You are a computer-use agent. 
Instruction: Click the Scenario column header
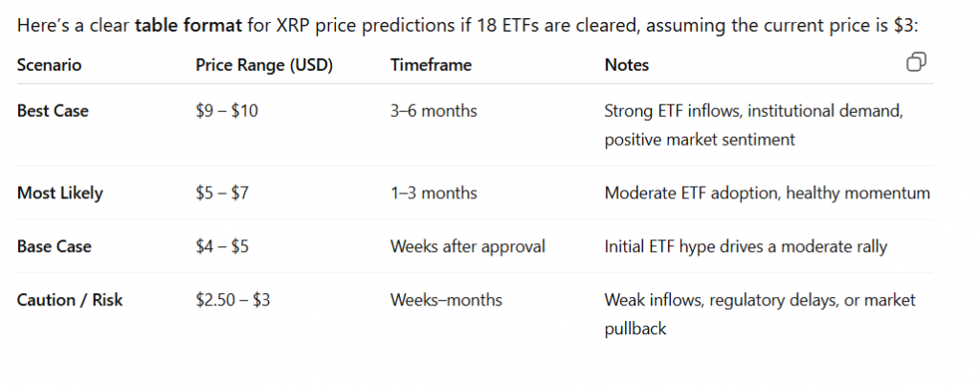(x=49, y=65)
